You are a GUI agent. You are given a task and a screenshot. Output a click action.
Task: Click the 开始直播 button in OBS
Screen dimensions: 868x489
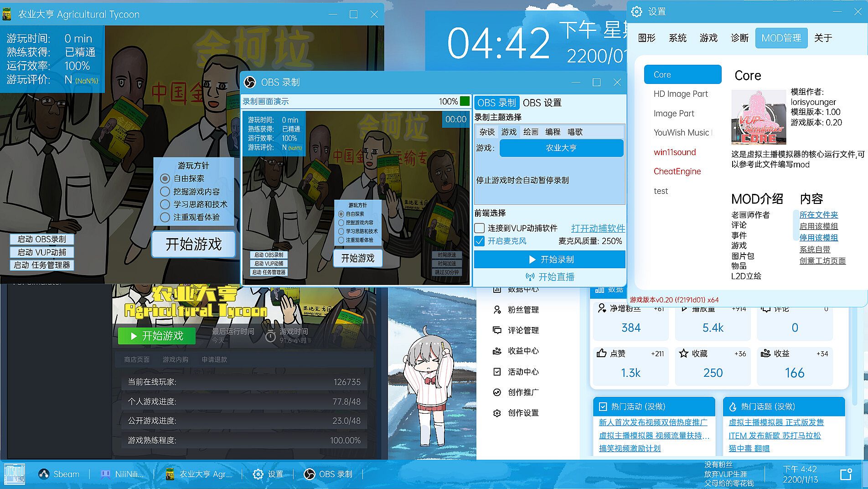549,277
